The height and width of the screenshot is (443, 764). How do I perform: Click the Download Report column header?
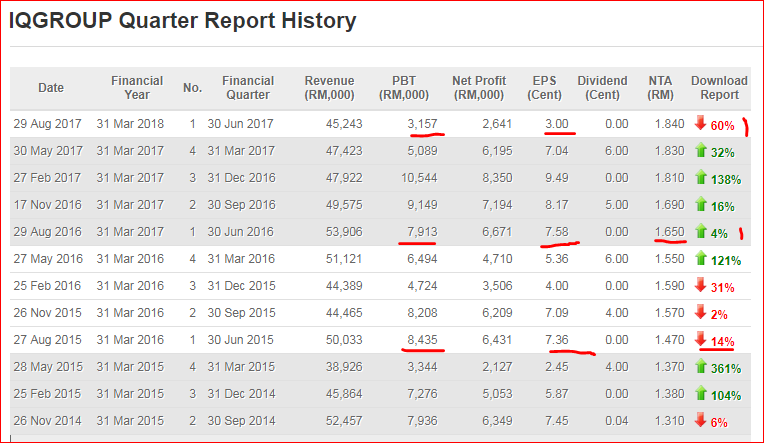tap(719, 88)
